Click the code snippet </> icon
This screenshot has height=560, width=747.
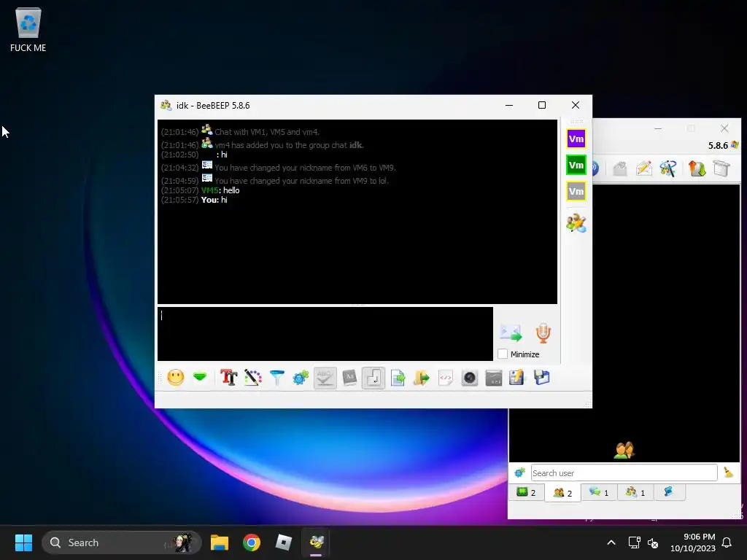click(446, 378)
